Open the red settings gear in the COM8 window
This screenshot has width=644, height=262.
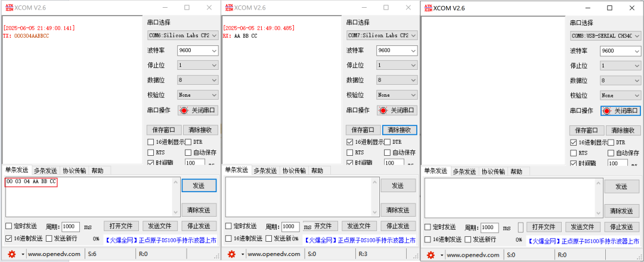tap(431, 255)
